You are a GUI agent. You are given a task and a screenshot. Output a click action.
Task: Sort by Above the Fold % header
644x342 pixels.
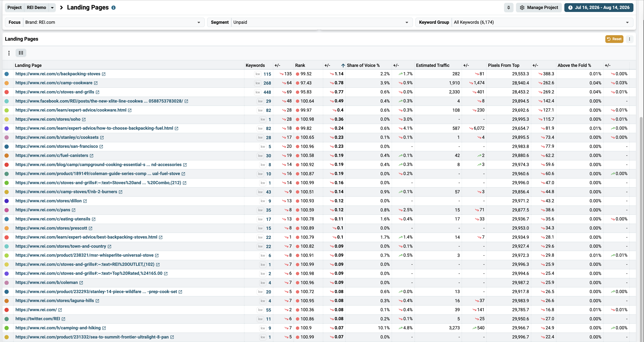point(574,65)
